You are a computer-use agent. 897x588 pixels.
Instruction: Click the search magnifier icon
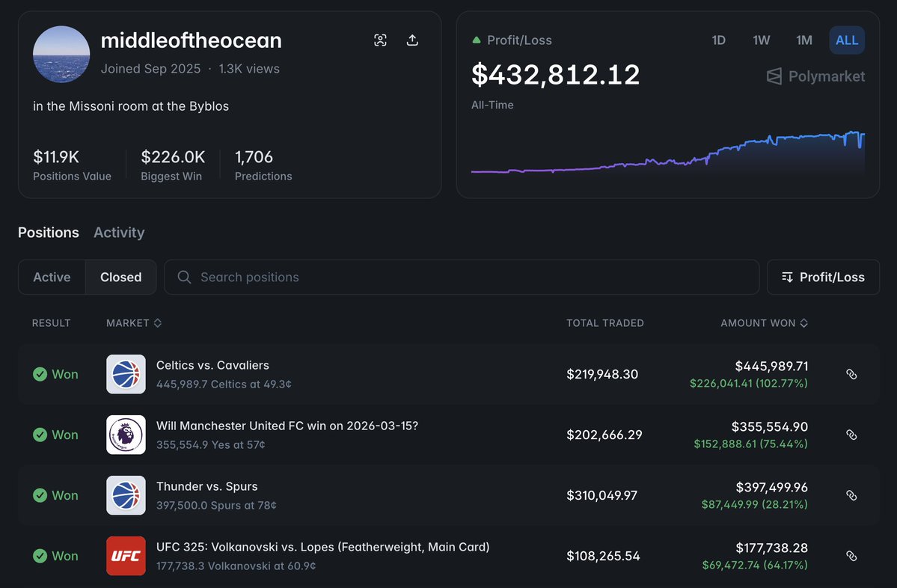tap(184, 278)
